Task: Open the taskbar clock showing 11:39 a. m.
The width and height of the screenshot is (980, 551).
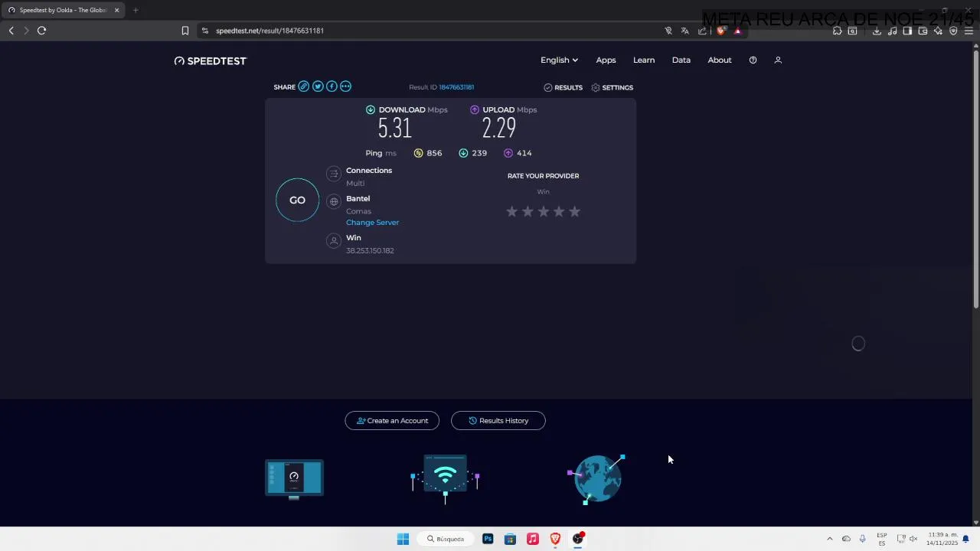Action: 942,539
